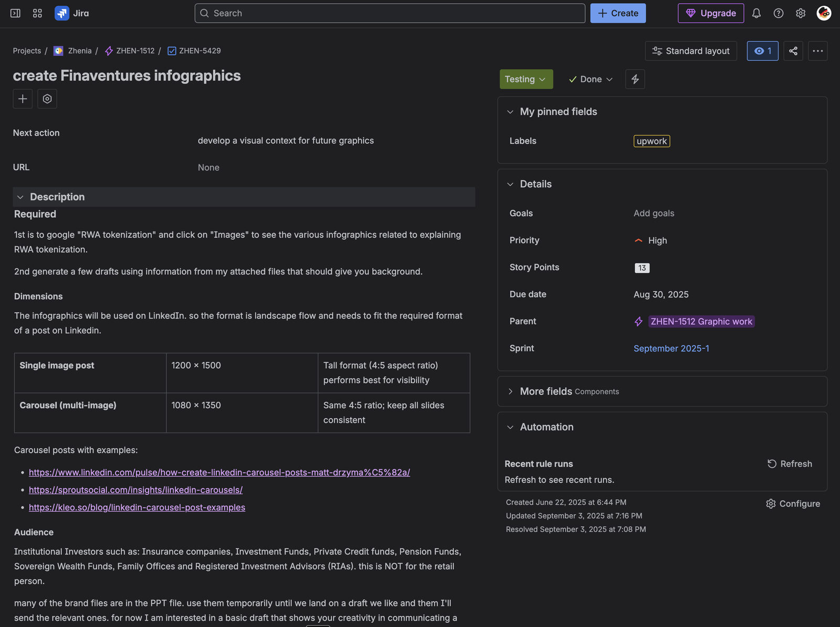Click the share icon button

coord(793,51)
